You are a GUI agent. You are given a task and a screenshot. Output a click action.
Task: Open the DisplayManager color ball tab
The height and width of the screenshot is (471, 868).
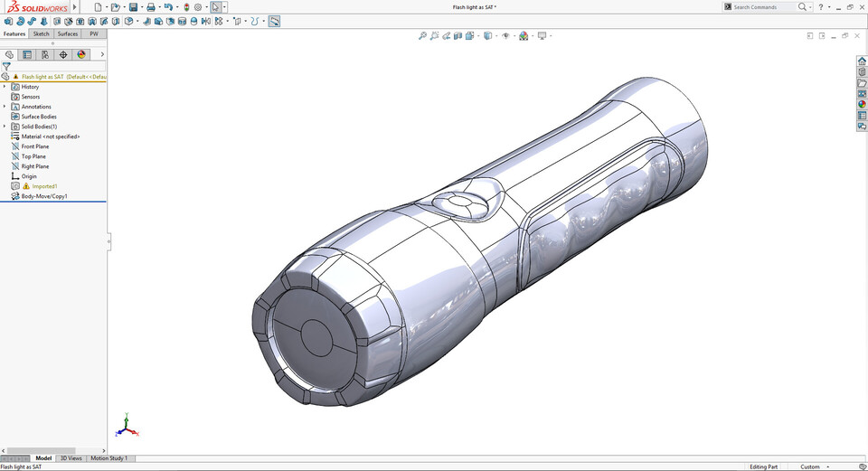pos(80,54)
